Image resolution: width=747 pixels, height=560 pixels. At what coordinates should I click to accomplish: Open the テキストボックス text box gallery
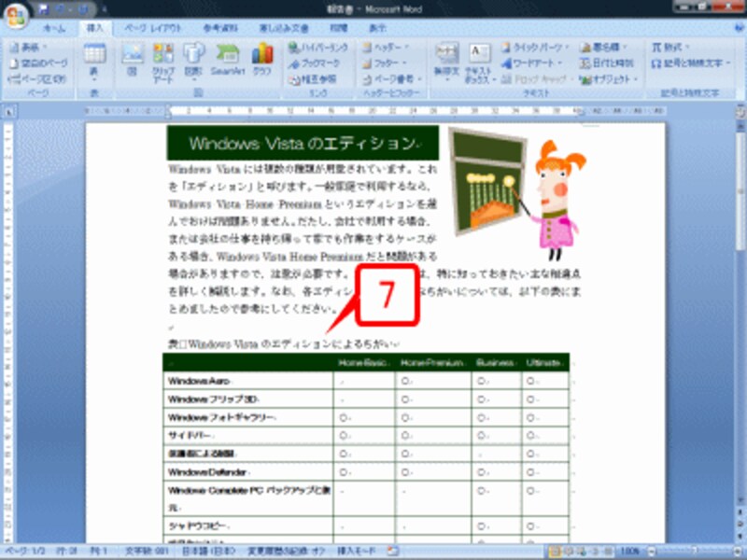coord(478,63)
